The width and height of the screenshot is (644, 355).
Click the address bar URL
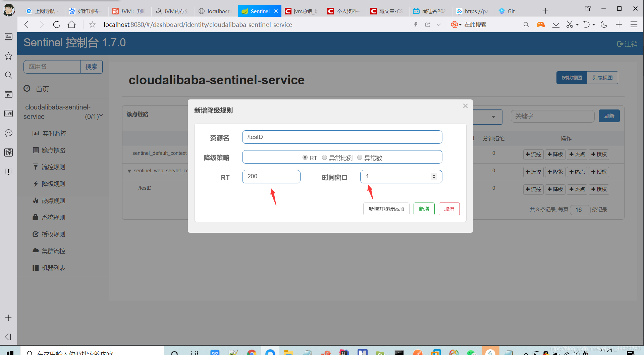click(x=198, y=25)
